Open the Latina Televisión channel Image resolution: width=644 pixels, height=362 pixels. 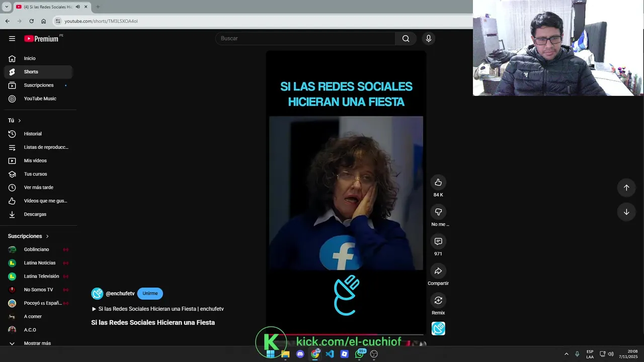pos(38,277)
